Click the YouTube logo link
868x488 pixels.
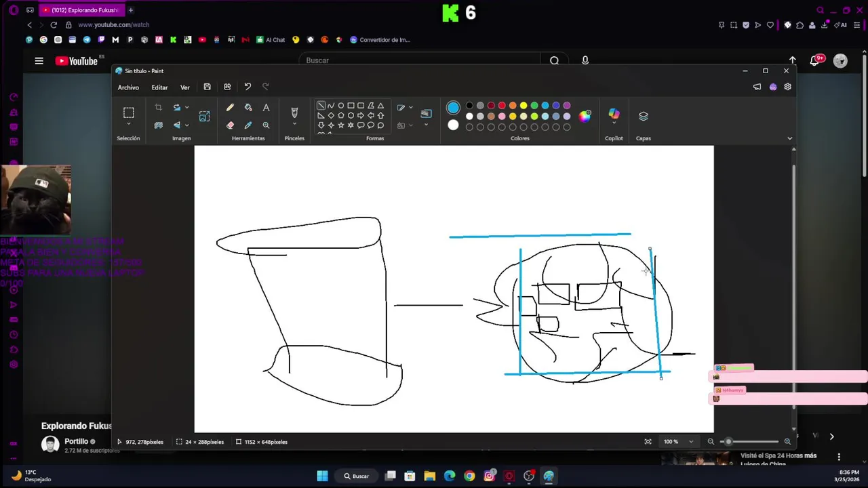76,61
